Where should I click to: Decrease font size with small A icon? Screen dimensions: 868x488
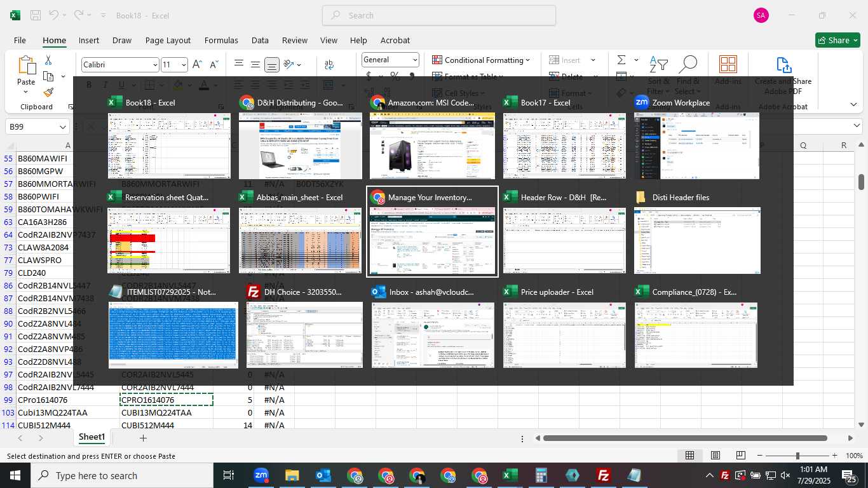tap(214, 64)
